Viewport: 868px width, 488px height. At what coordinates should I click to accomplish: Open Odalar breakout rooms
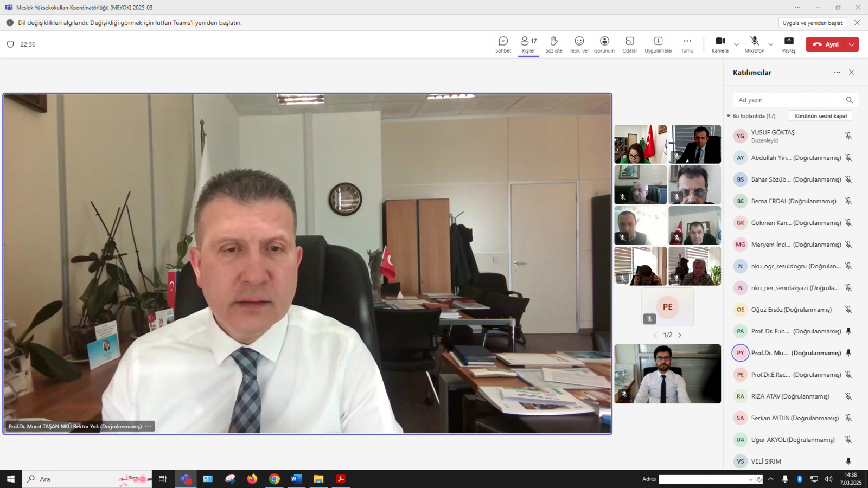(630, 44)
